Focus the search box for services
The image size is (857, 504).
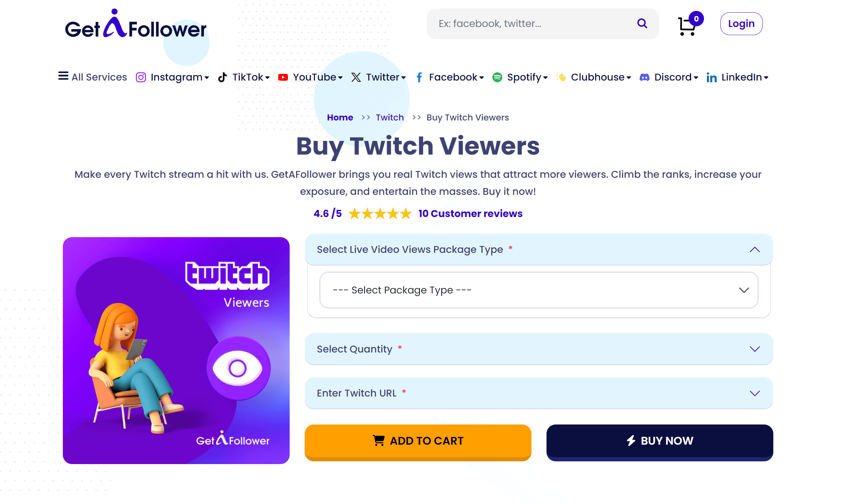(x=533, y=24)
